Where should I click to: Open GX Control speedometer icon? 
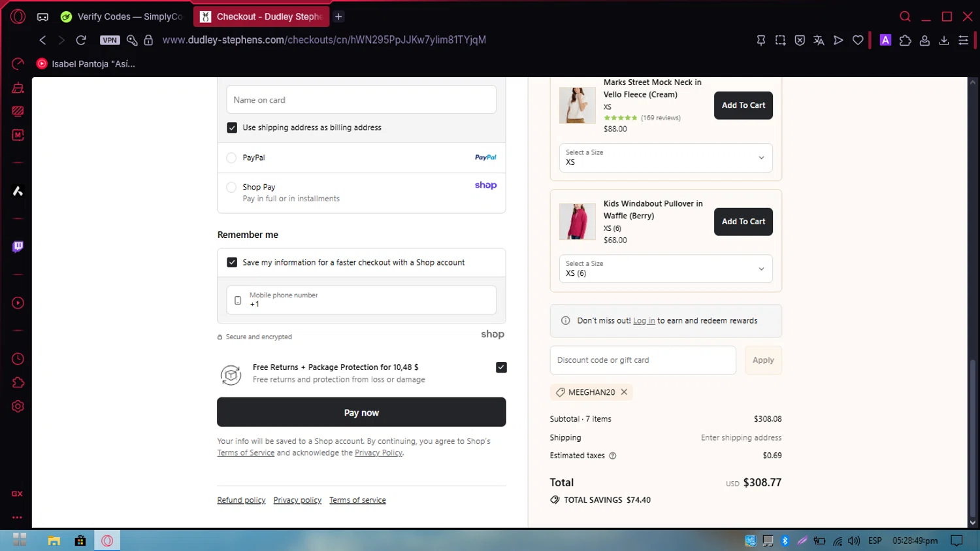point(18,63)
